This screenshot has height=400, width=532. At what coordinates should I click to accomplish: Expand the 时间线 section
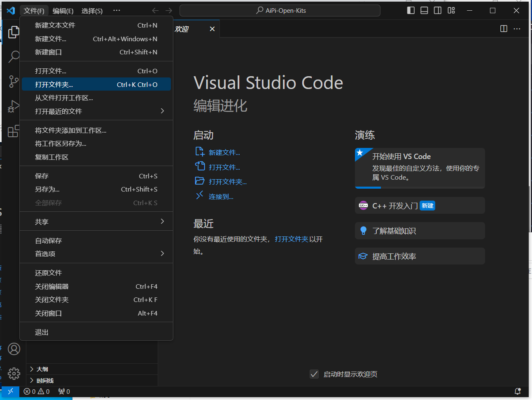click(x=92, y=381)
